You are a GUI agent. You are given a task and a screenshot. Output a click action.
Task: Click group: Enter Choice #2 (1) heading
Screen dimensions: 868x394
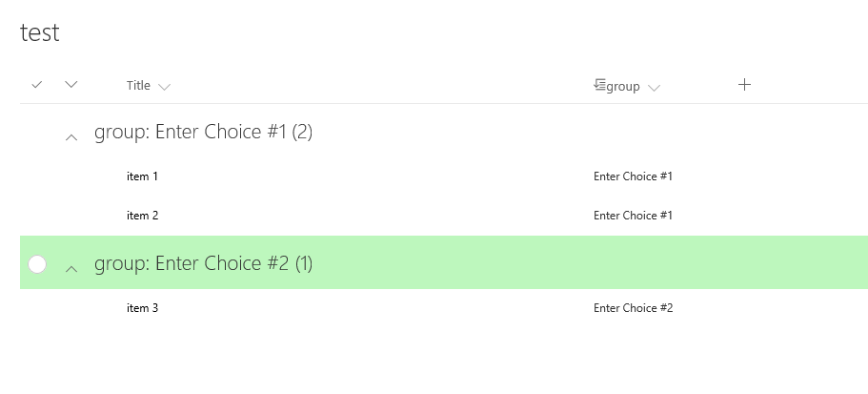203,264
